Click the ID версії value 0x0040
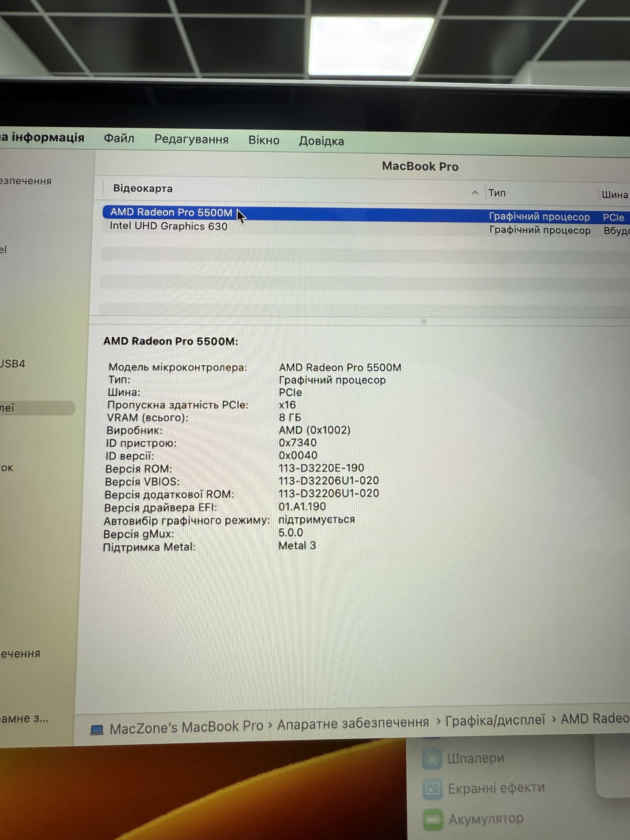 (298, 455)
